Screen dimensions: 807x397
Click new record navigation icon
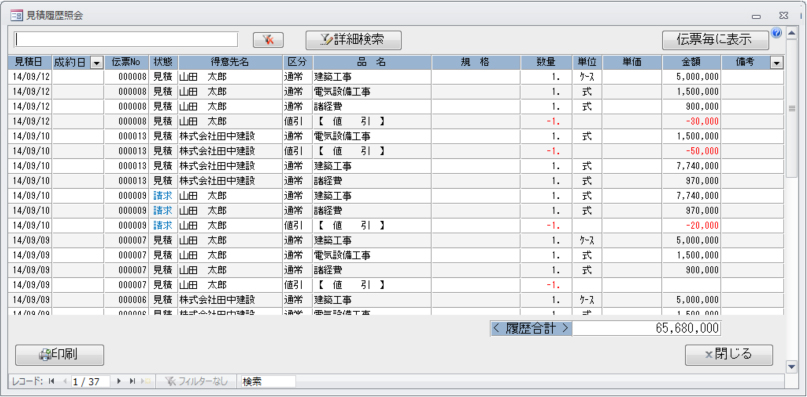click(x=146, y=381)
